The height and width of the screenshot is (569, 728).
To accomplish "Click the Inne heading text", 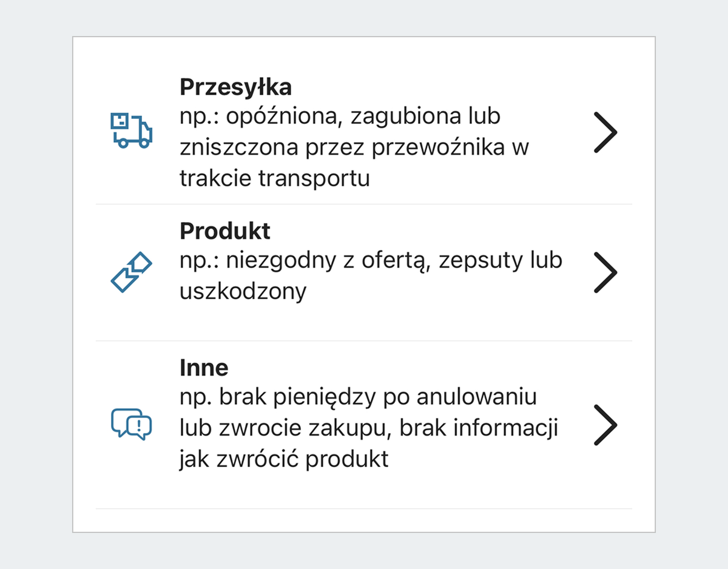I will [203, 367].
